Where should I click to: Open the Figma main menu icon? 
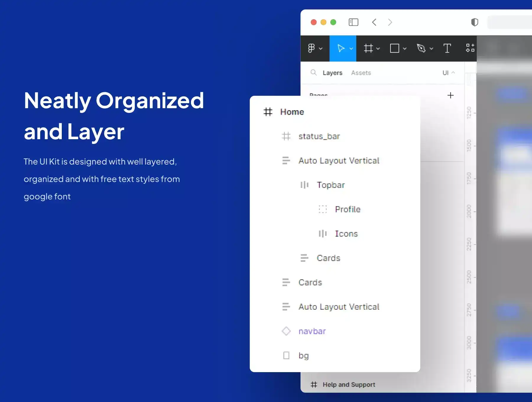pyautogui.click(x=311, y=48)
